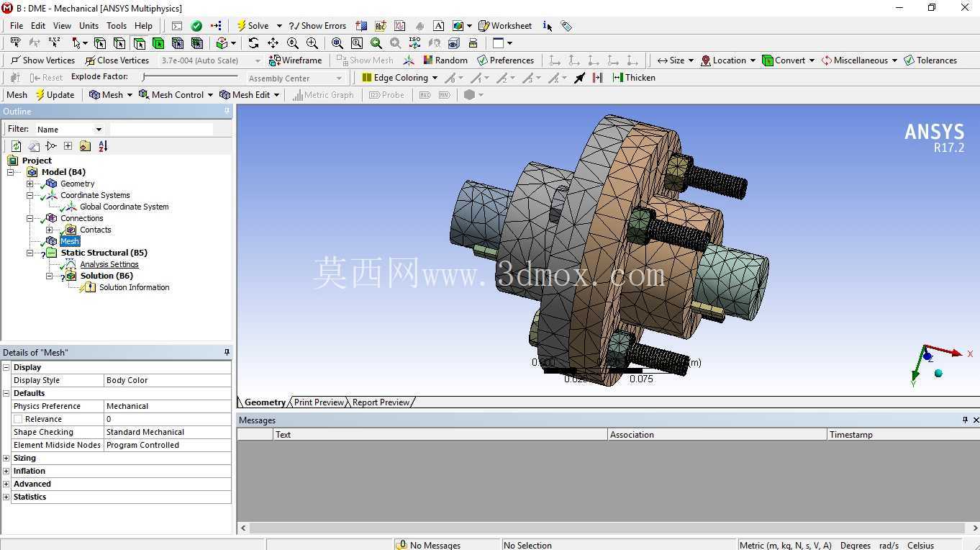The height and width of the screenshot is (550, 980).
Task: Toggle Wireframe display mode
Action: 295,60
